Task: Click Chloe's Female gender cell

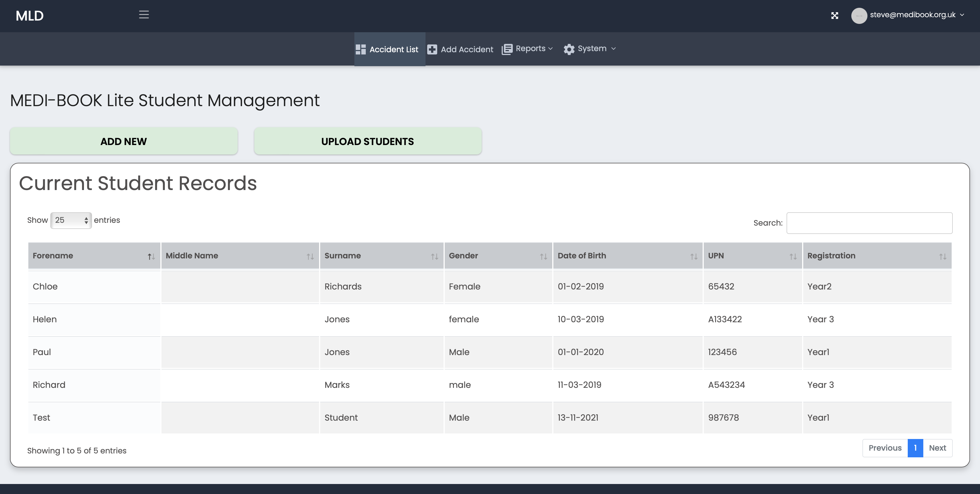Action: 498,286
